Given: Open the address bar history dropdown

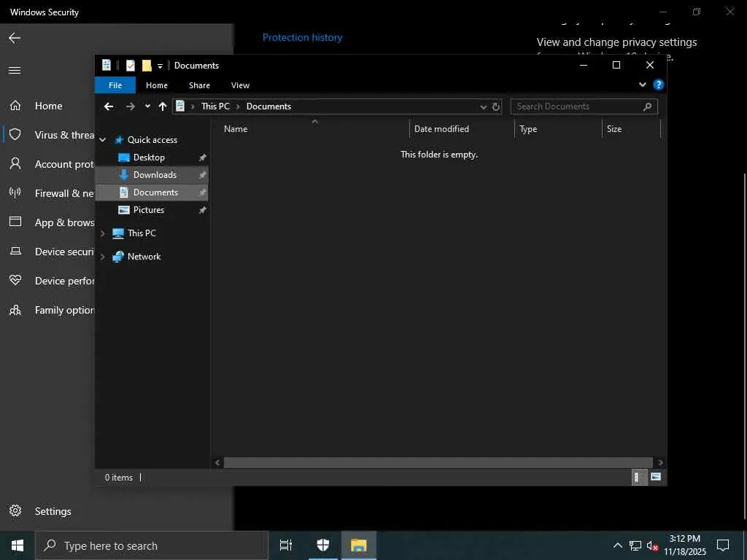Looking at the screenshot, I should pyautogui.click(x=484, y=106).
